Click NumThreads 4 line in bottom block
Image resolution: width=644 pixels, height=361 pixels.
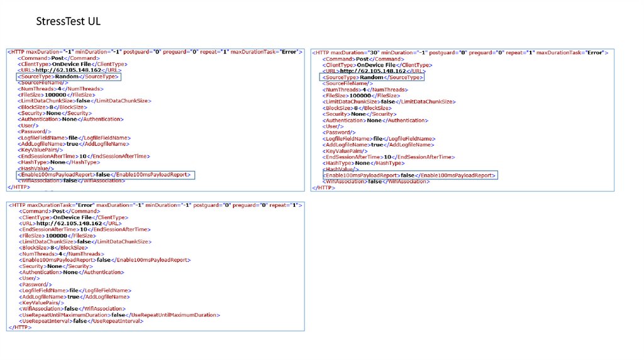pyautogui.click(x=62, y=254)
